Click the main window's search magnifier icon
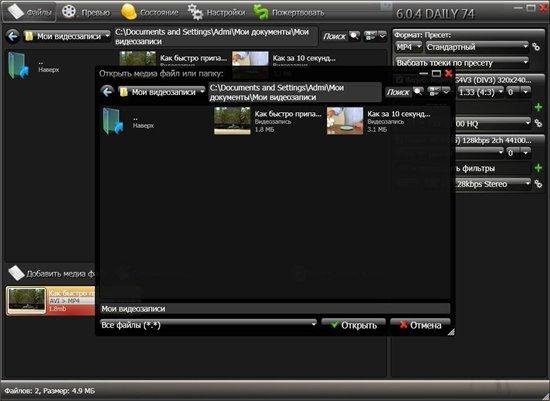The height and width of the screenshot is (401, 550). click(x=354, y=36)
